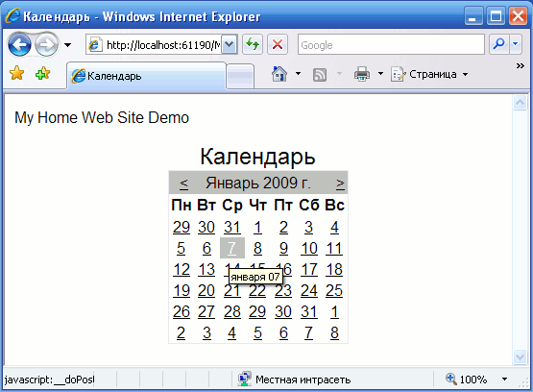The height and width of the screenshot is (392, 533).
Task: Open Favorites Center star icon
Action: pyautogui.click(x=16, y=73)
